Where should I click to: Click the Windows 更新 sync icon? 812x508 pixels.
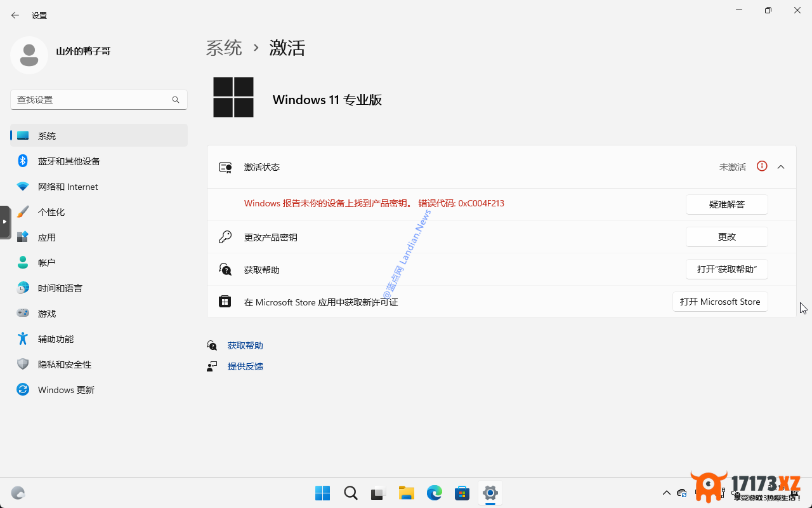[23, 389]
